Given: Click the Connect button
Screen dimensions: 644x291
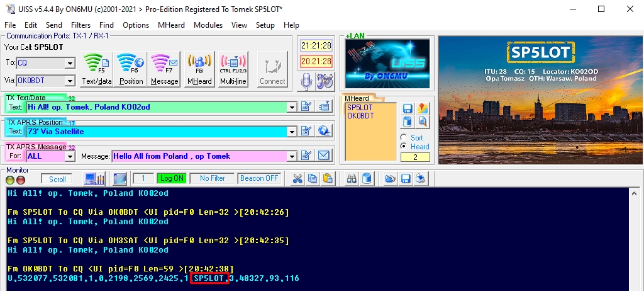Looking at the screenshot, I should click(x=272, y=69).
